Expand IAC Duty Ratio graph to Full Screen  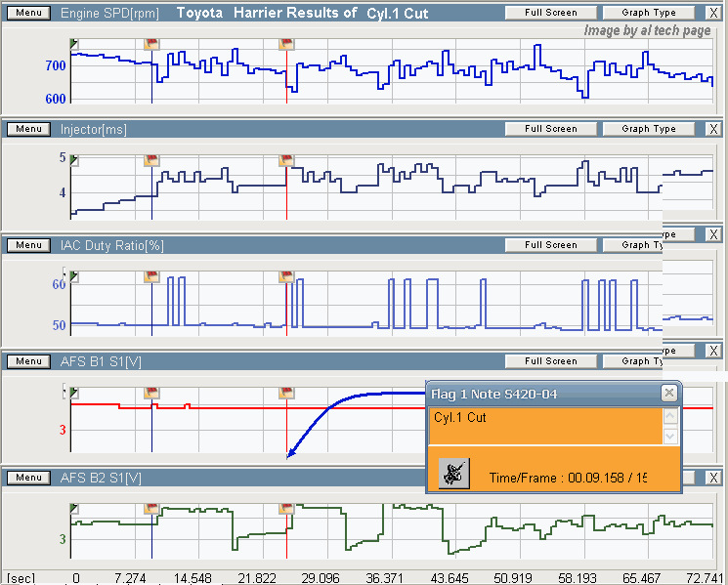[x=550, y=245]
